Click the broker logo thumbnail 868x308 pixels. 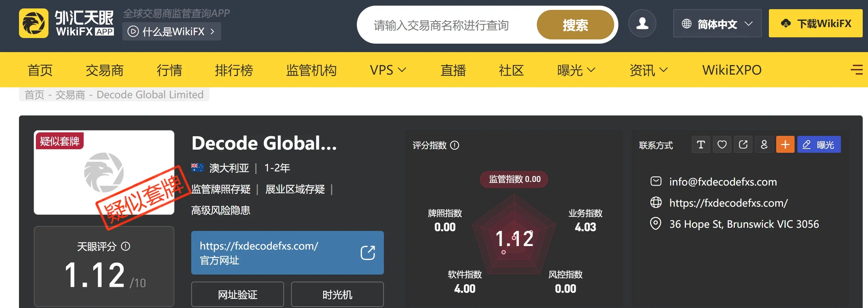(104, 172)
